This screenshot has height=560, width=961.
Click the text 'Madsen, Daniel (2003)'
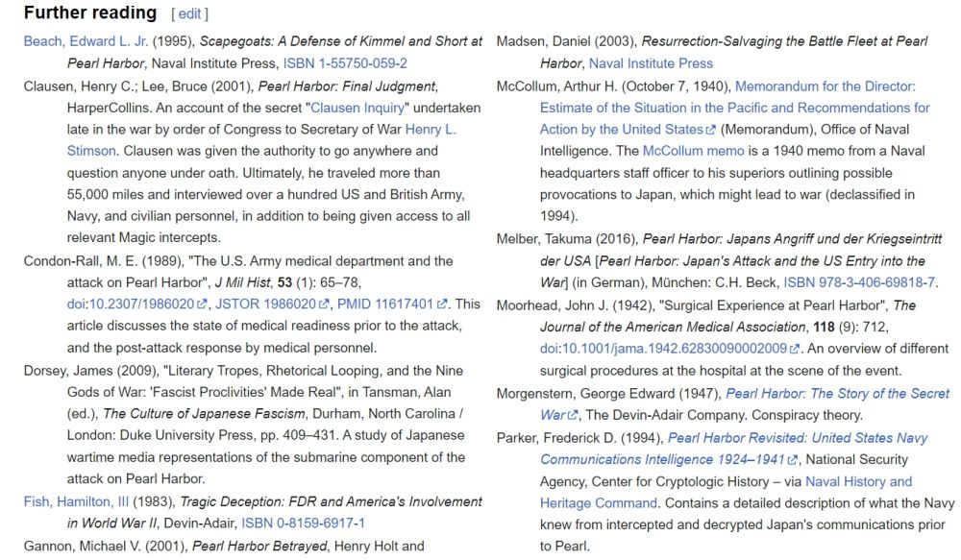tap(567, 41)
